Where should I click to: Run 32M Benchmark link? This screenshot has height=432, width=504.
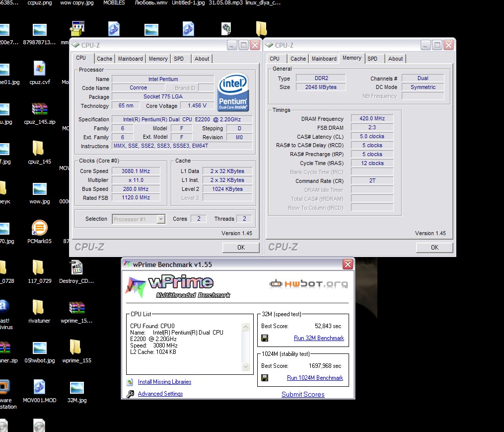(x=319, y=338)
